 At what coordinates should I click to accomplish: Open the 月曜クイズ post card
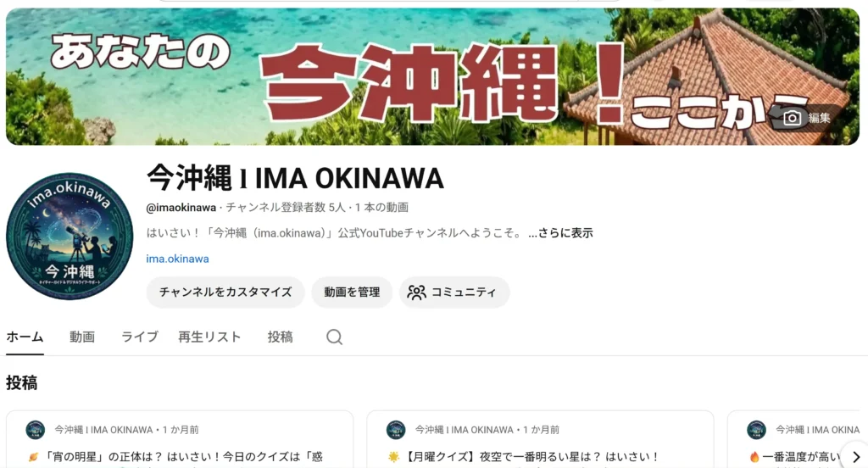(540, 439)
